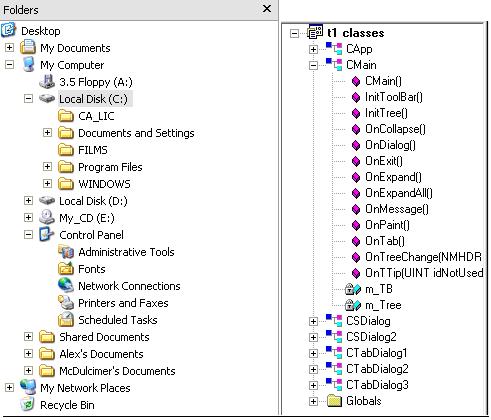Click the CSDialog class icon
The height and width of the screenshot is (420, 491).
point(334,321)
